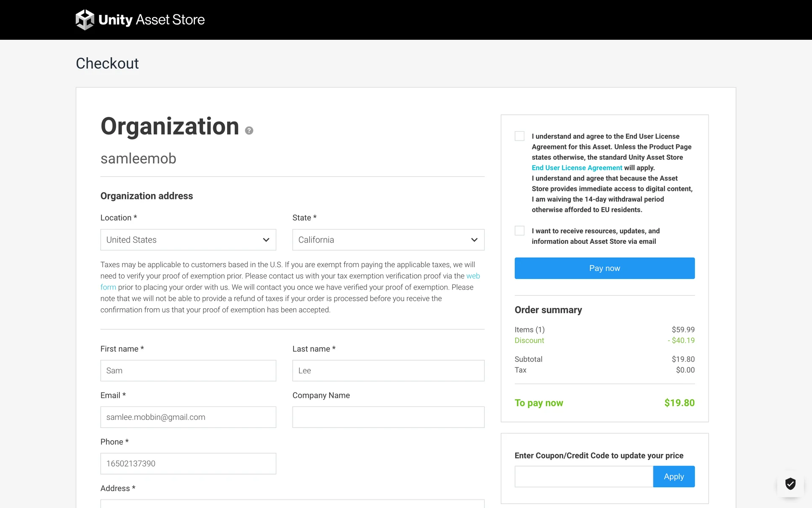This screenshot has width=812, height=508.
Task: Click the shield checkmark badge icon
Action: [x=790, y=483]
